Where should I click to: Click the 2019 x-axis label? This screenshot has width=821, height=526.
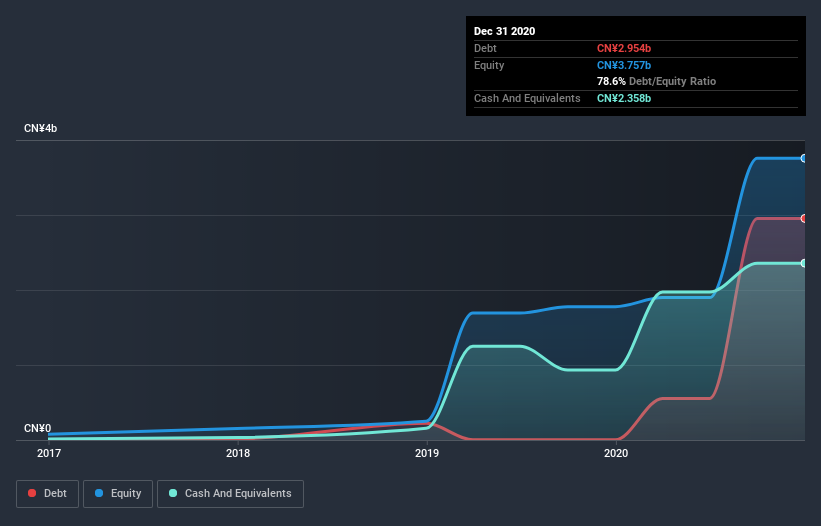pyautogui.click(x=427, y=453)
